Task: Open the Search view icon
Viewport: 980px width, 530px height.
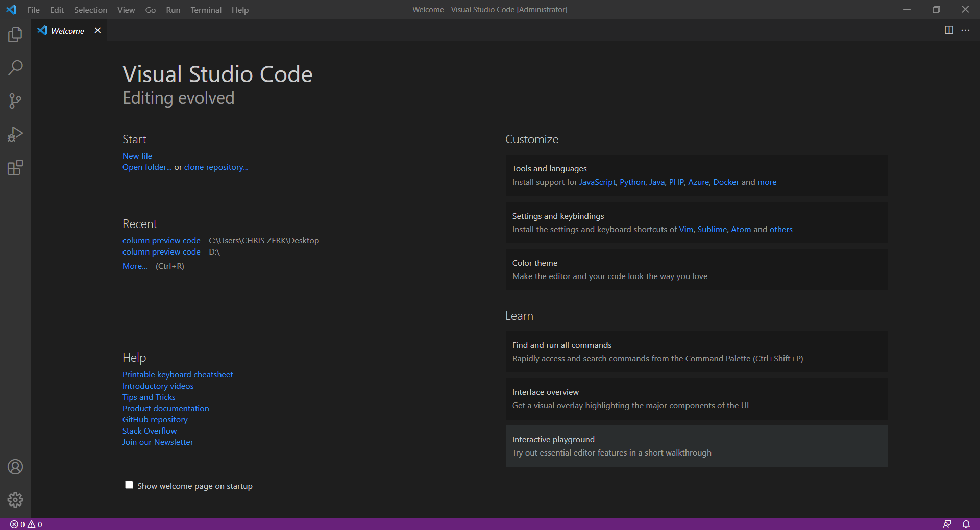Action: (15, 68)
